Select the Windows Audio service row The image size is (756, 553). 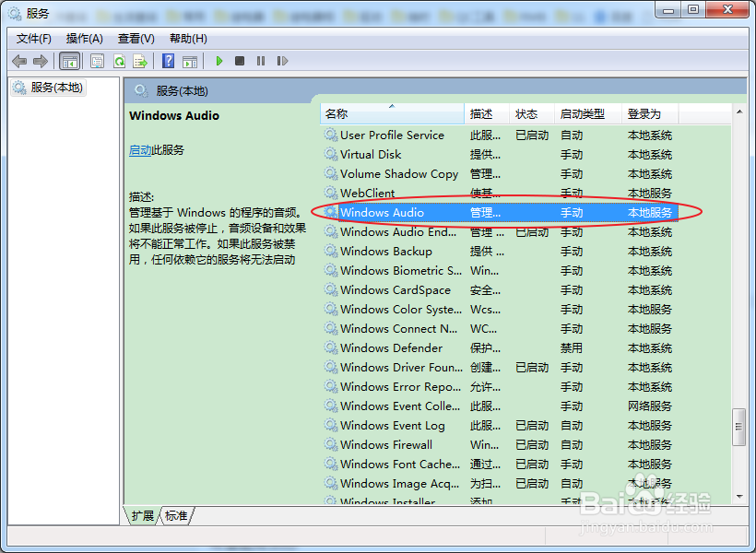click(499, 212)
